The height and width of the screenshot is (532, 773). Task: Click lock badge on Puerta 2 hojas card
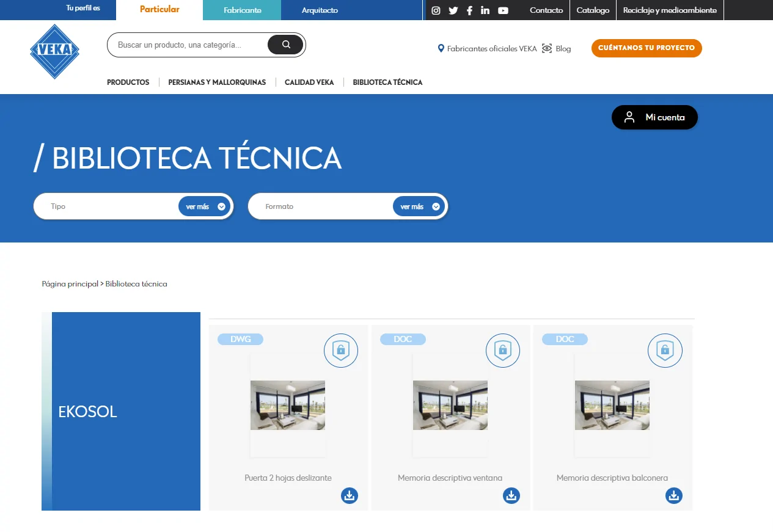341,351
